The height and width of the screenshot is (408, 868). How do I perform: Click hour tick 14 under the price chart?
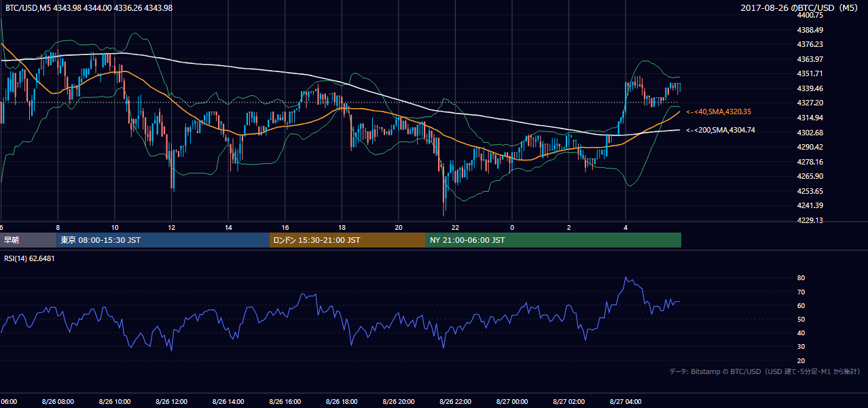click(228, 228)
